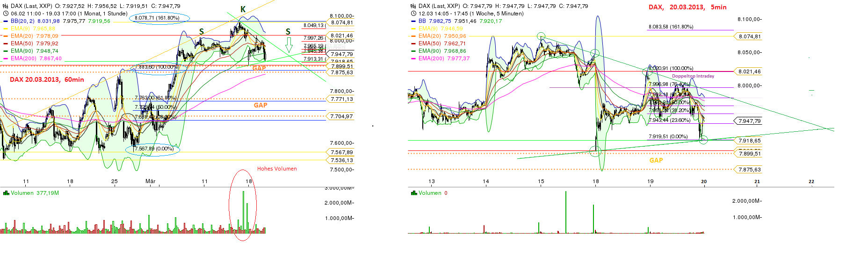Click the Hohes Volumen annotation
Viewport: 868px width, 256px height.
tap(277, 169)
